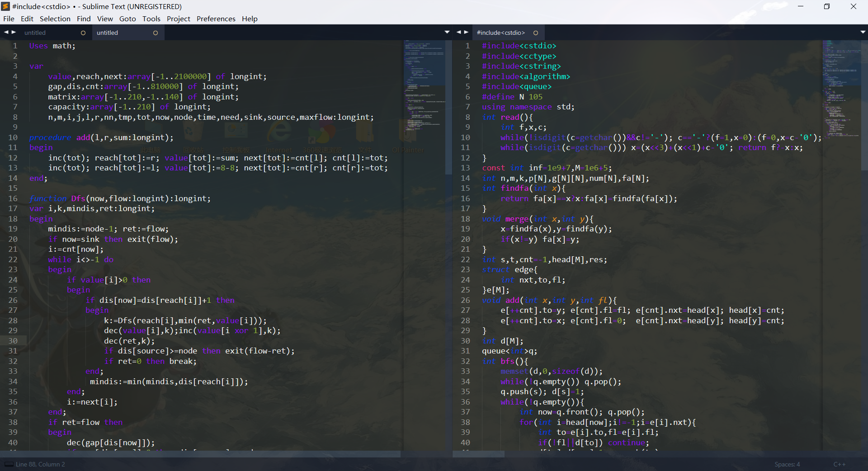Viewport: 868px width, 471px height.
Task: Go to previous tab in right pane
Action: coord(459,32)
